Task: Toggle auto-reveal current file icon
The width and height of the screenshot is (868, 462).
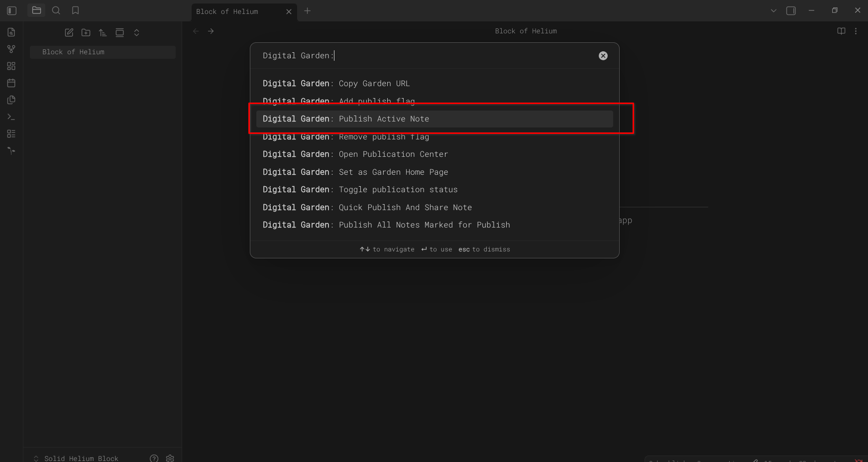Action: point(120,33)
